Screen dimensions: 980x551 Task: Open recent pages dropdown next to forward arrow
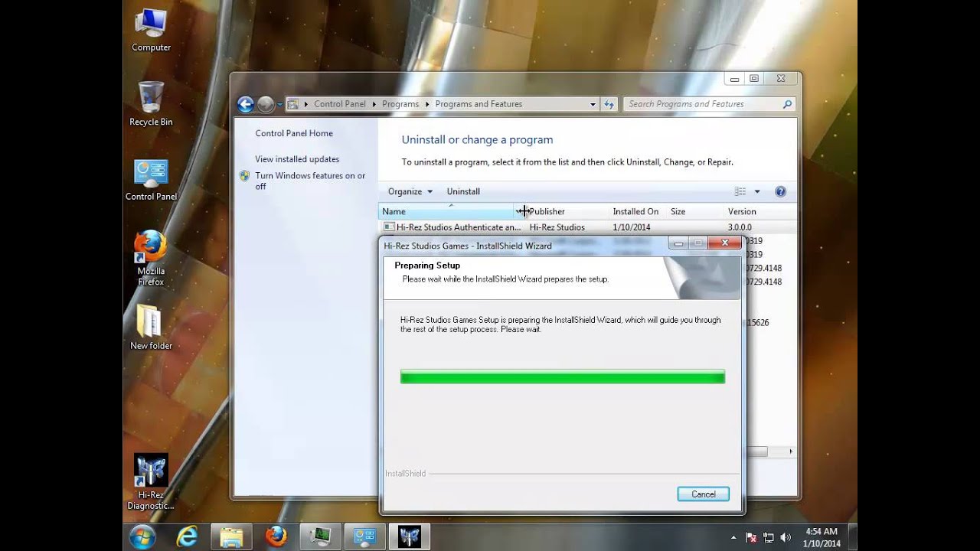click(280, 104)
